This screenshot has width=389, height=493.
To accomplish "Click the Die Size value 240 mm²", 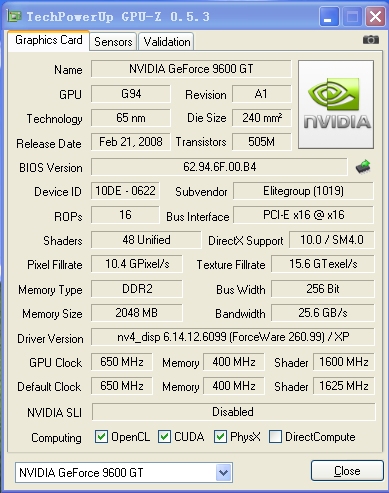I will (x=262, y=118).
